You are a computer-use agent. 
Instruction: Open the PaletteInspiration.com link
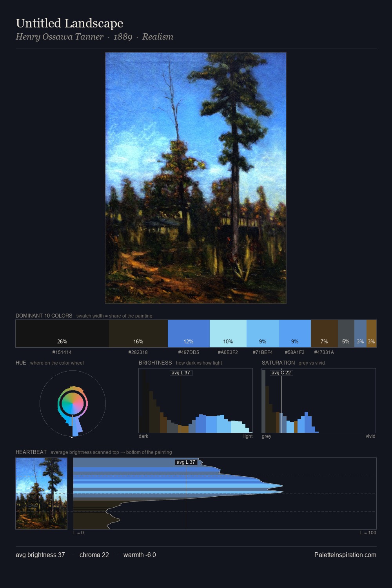click(x=345, y=555)
